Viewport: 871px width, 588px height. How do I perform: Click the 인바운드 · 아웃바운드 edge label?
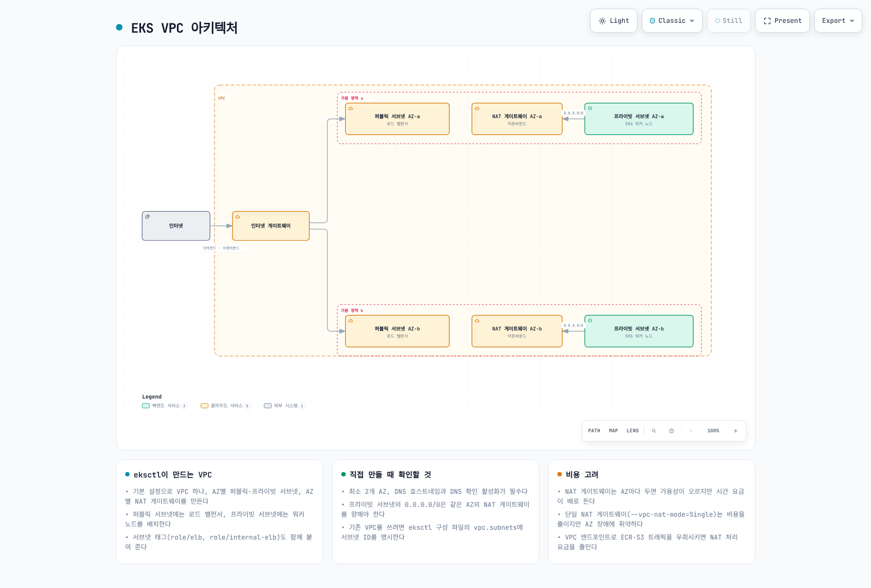(x=221, y=248)
